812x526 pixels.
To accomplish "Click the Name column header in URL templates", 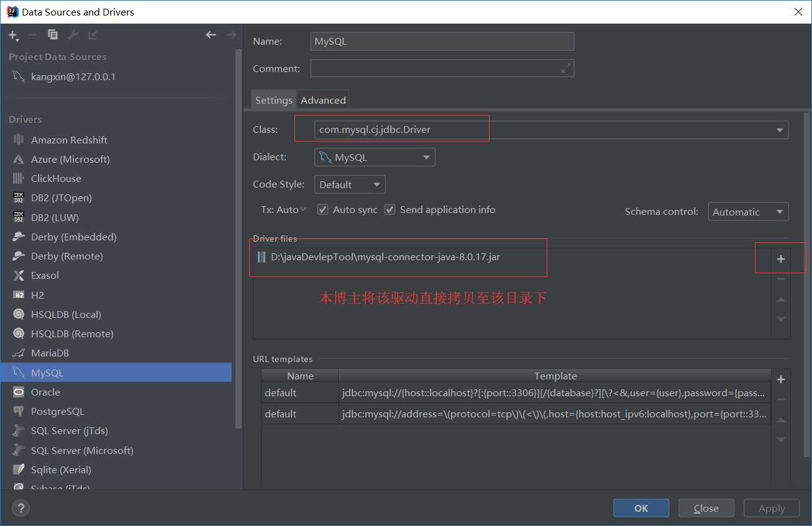I will [300, 376].
